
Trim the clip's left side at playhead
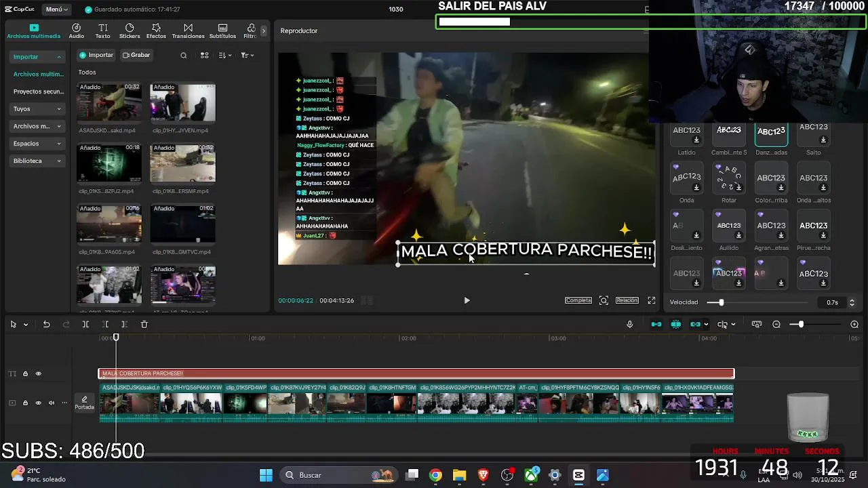click(x=105, y=325)
